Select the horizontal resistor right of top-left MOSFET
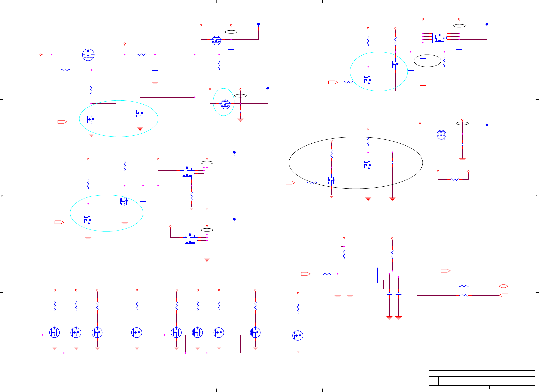This screenshot has width=539, height=392. (142, 55)
